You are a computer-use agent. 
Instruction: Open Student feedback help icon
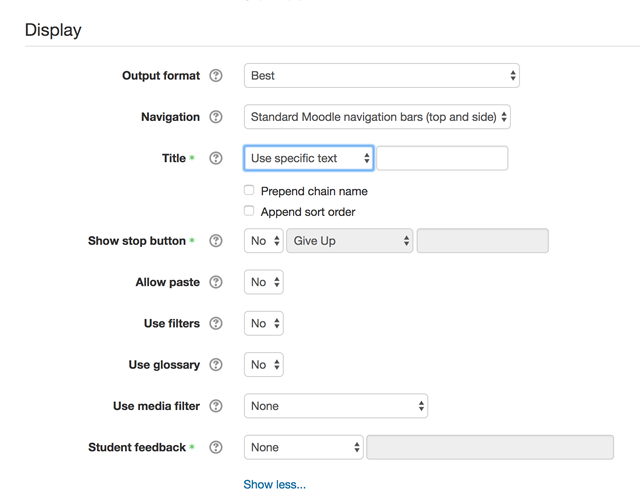tap(216, 447)
